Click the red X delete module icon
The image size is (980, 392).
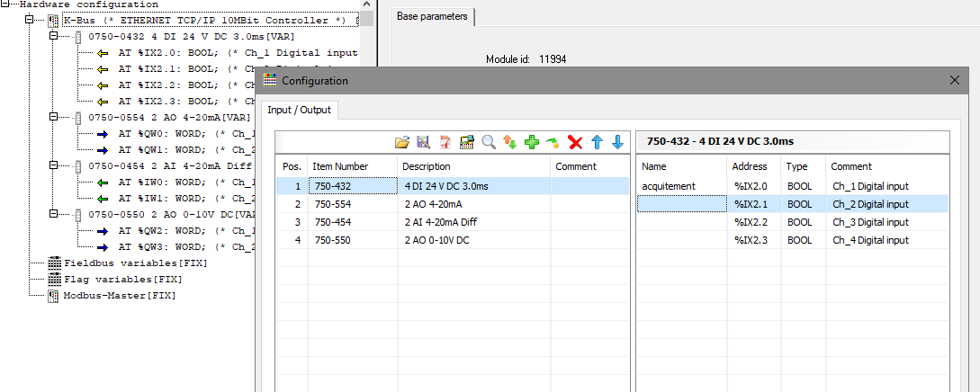575,142
